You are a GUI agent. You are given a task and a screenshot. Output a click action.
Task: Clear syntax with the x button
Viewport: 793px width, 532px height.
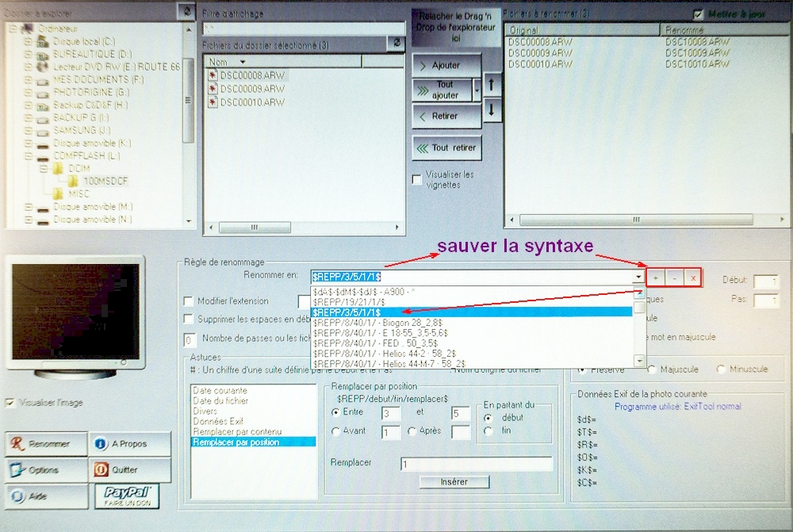click(x=693, y=277)
